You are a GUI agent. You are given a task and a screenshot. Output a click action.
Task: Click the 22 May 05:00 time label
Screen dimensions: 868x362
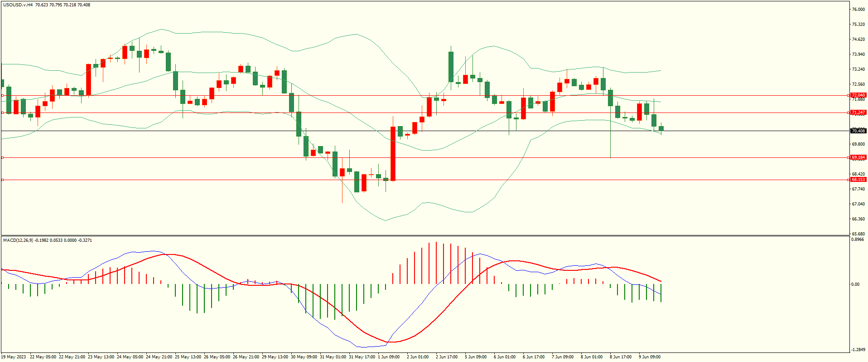[x=43, y=357]
